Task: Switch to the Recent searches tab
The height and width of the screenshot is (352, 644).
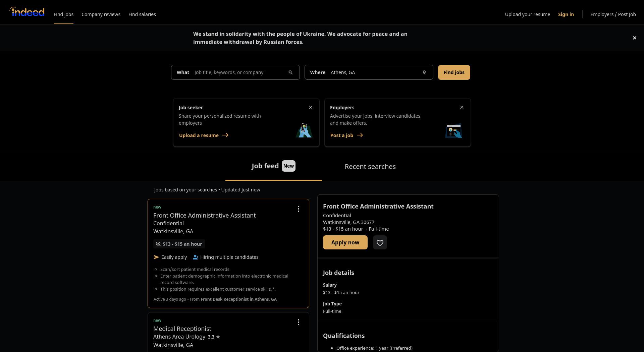Action: (370, 167)
